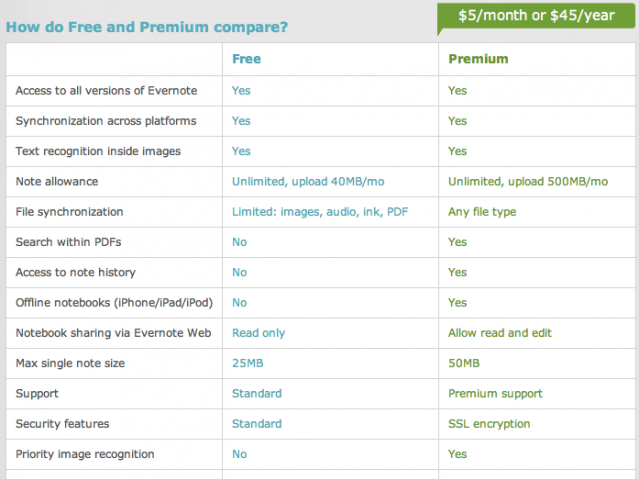Select the Free column header

[x=246, y=59]
